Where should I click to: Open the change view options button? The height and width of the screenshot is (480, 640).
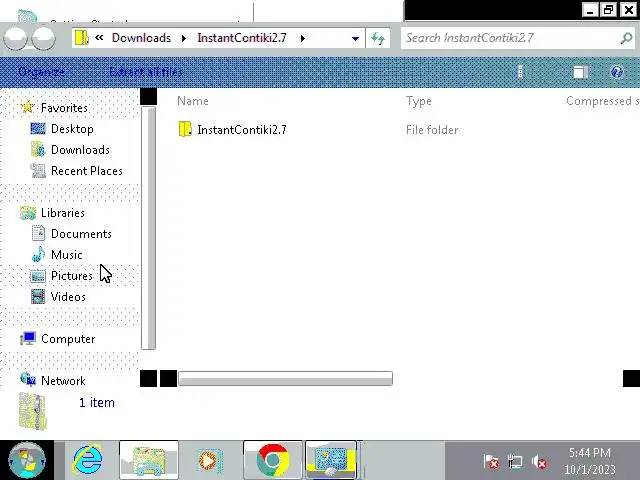[x=520, y=72]
